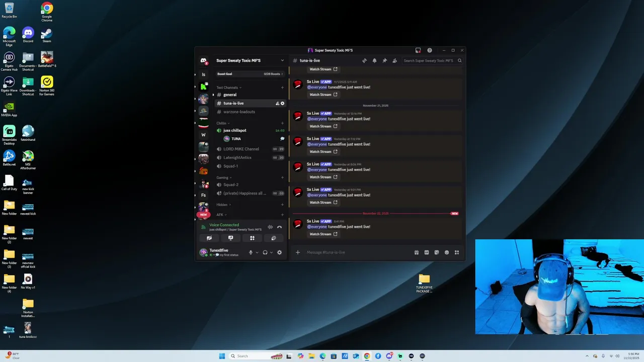Open Discord Direct Messages home icon
This screenshot has height=362, width=644.
click(203, 60)
